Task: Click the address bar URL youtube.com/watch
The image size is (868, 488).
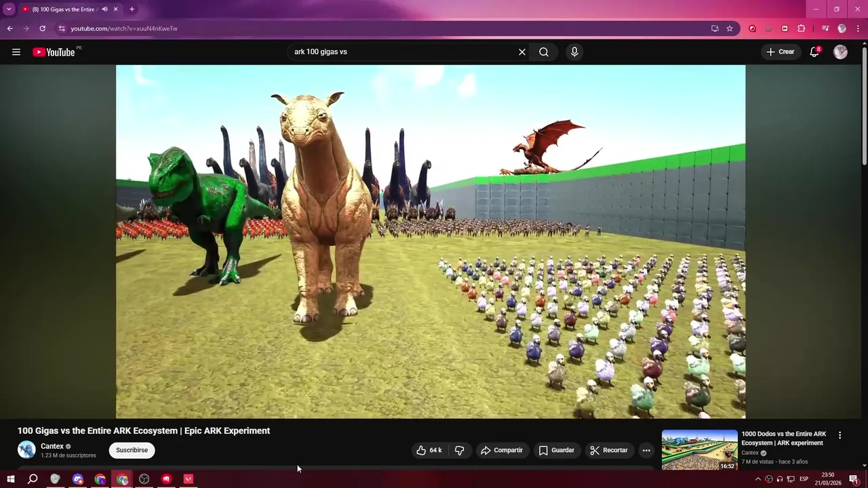Action: coord(124,28)
